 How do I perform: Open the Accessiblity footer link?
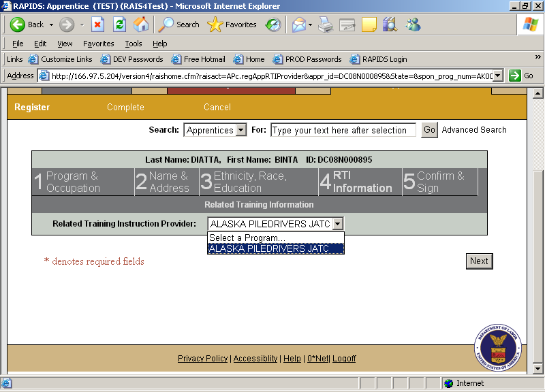[255, 359]
